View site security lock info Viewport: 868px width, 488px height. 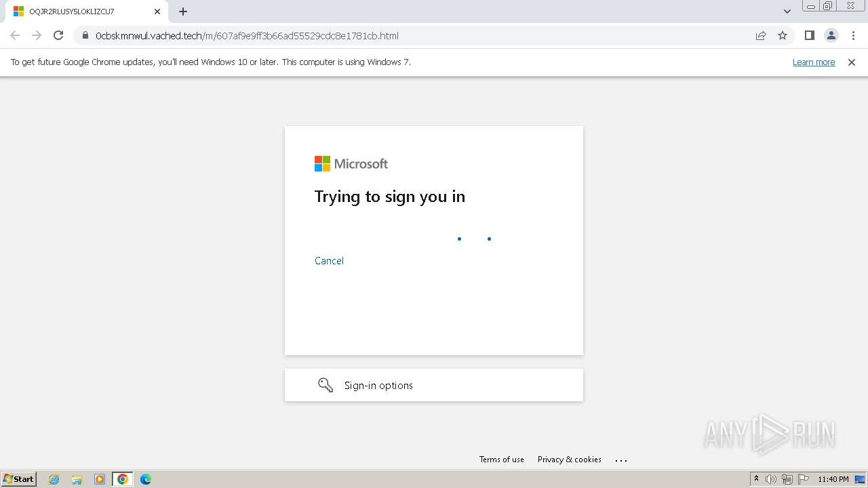[x=85, y=36]
